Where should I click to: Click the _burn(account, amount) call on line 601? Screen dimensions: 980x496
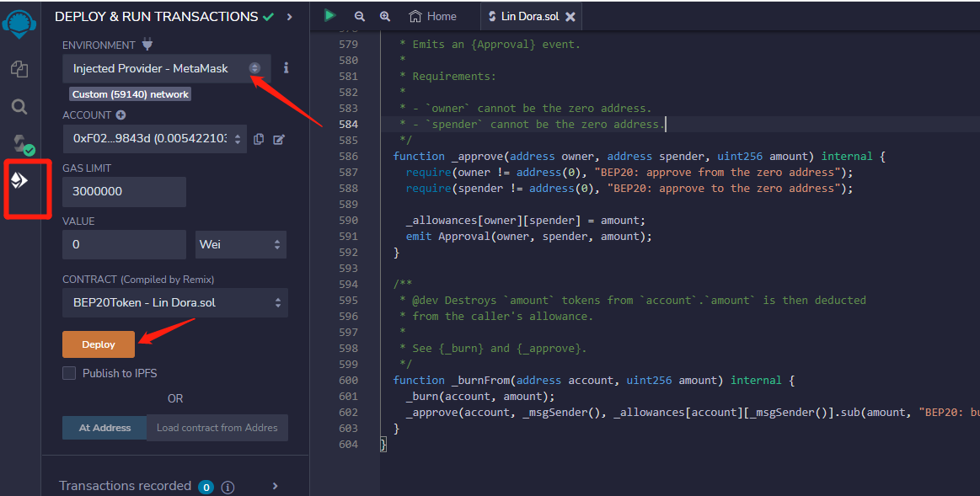coord(480,397)
